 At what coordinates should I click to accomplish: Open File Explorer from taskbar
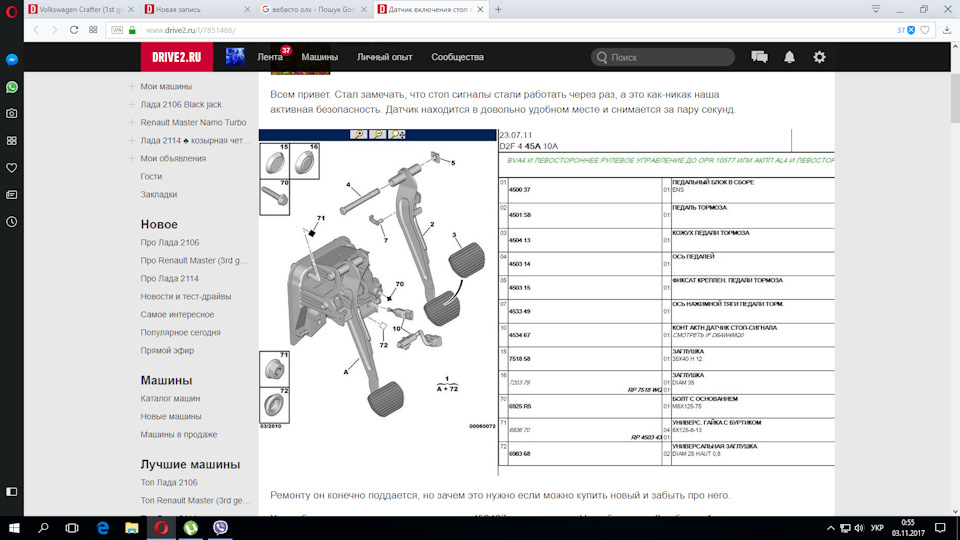[132, 528]
